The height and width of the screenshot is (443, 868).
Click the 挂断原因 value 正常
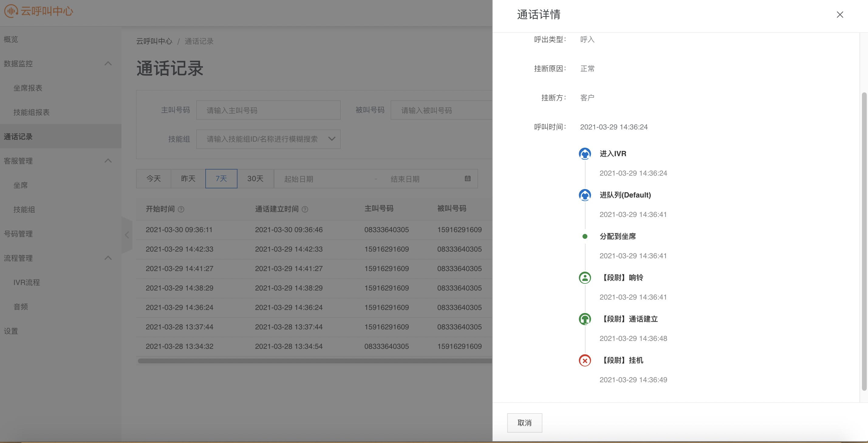(587, 69)
